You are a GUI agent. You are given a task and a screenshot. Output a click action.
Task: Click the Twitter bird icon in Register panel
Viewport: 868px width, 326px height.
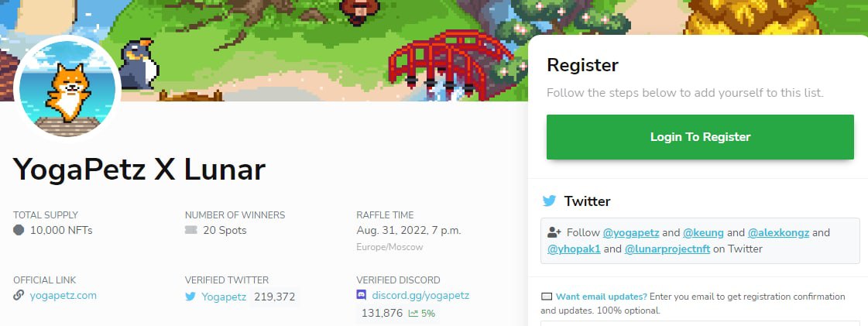click(x=549, y=201)
